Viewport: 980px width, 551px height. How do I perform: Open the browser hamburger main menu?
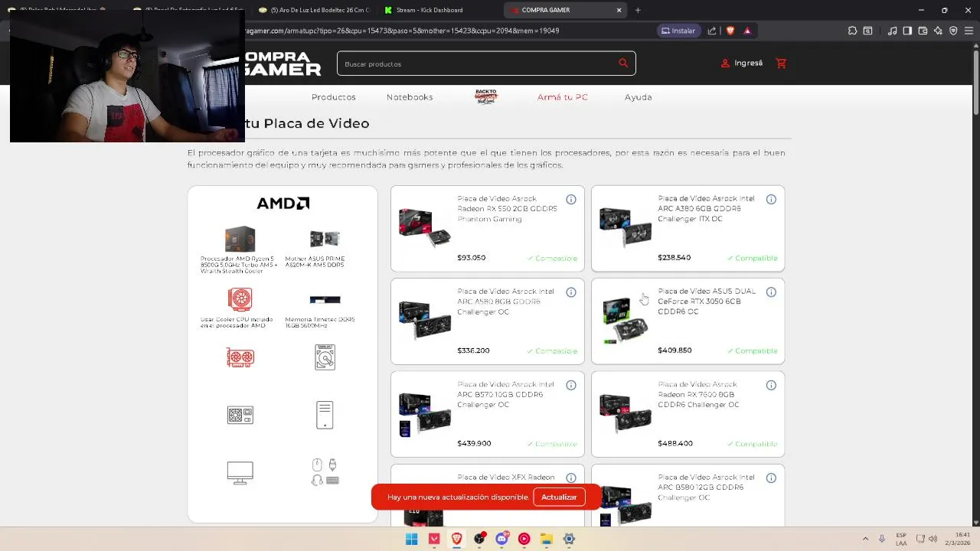tap(969, 31)
